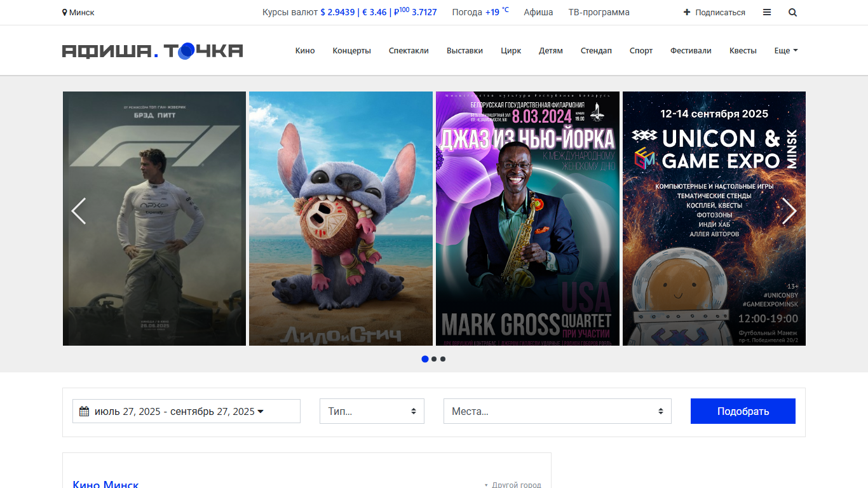Open the Места... venue dropdown
The width and height of the screenshot is (868, 488).
(x=557, y=411)
